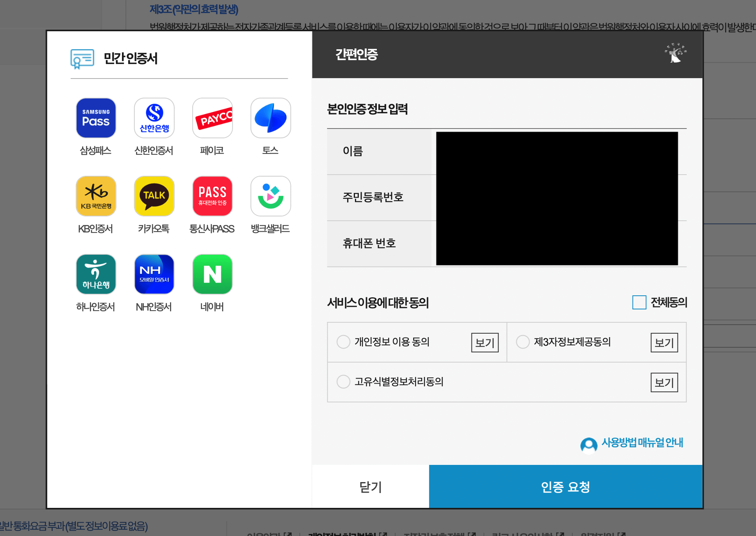Choose the Toss (토스) icon

271,118
